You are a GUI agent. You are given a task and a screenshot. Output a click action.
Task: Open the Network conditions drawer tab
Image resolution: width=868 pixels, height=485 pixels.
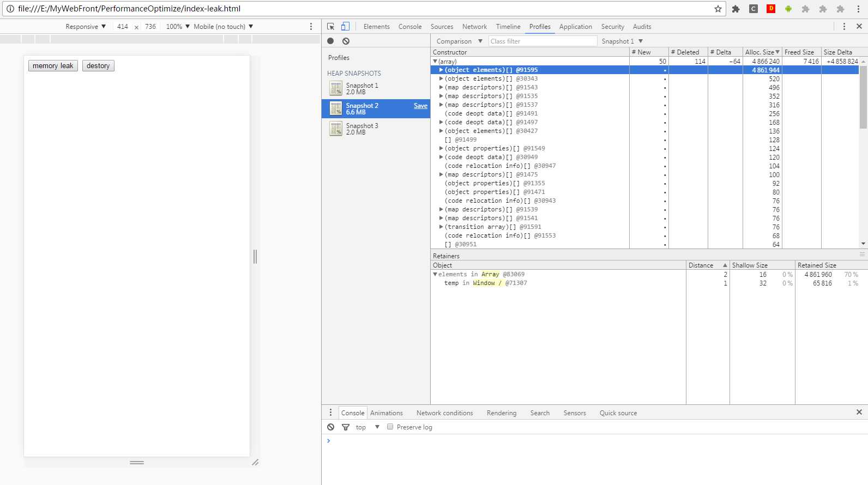[445, 413]
